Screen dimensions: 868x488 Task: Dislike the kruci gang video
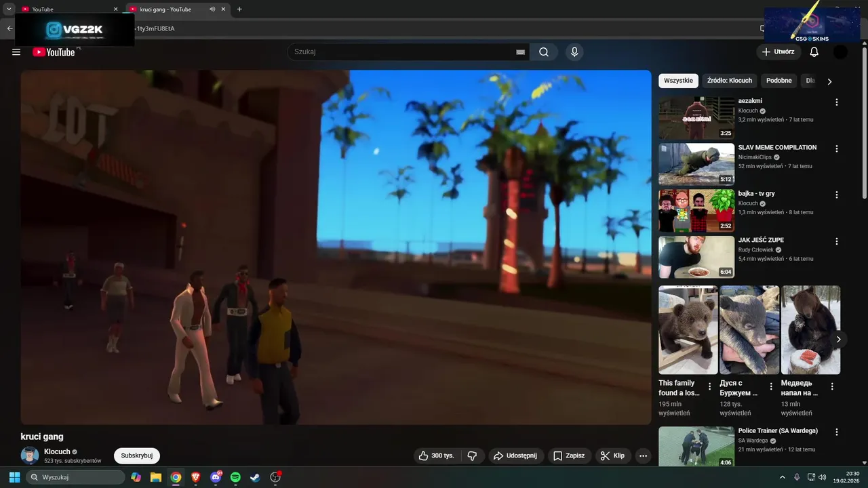pyautogui.click(x=473, y=455)
